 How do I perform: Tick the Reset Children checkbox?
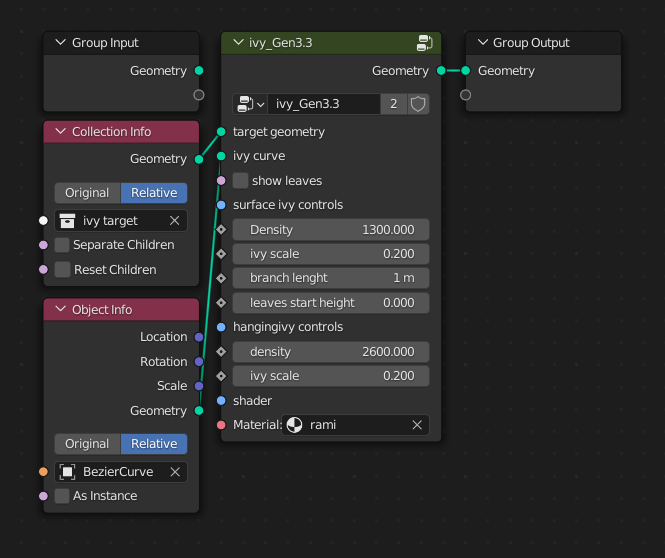62,270
